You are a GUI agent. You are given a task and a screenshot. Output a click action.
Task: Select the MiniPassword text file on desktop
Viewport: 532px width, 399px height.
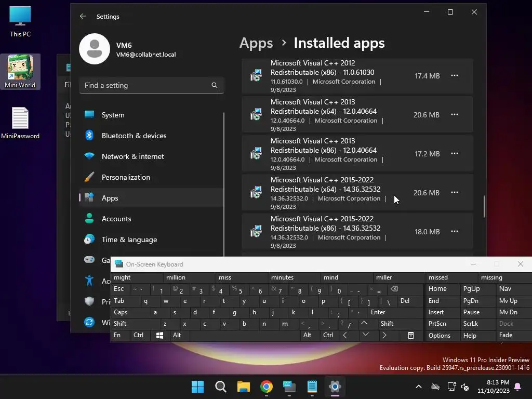tap(20, 123)
